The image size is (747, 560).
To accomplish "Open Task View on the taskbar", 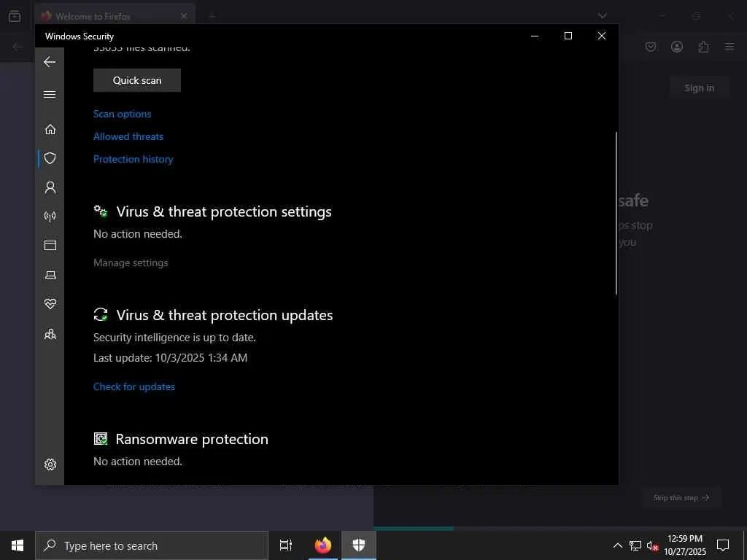I will tap(286, 545).
